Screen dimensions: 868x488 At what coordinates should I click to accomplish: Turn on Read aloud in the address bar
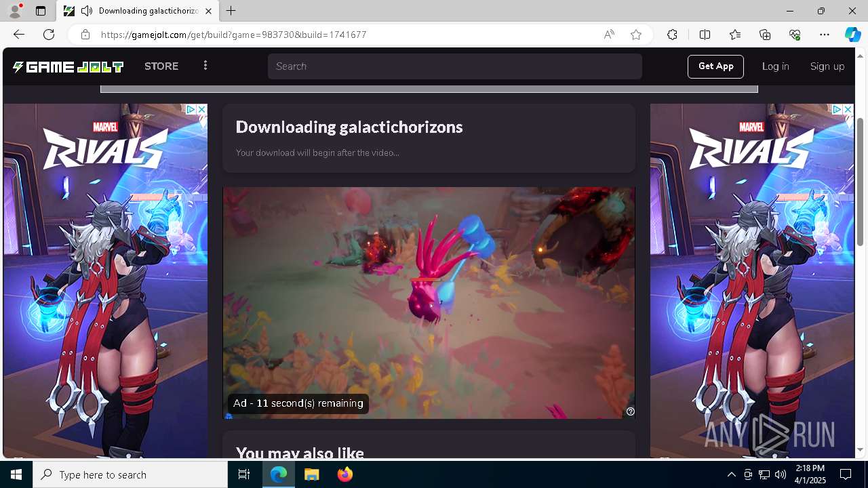click(609, 35)
